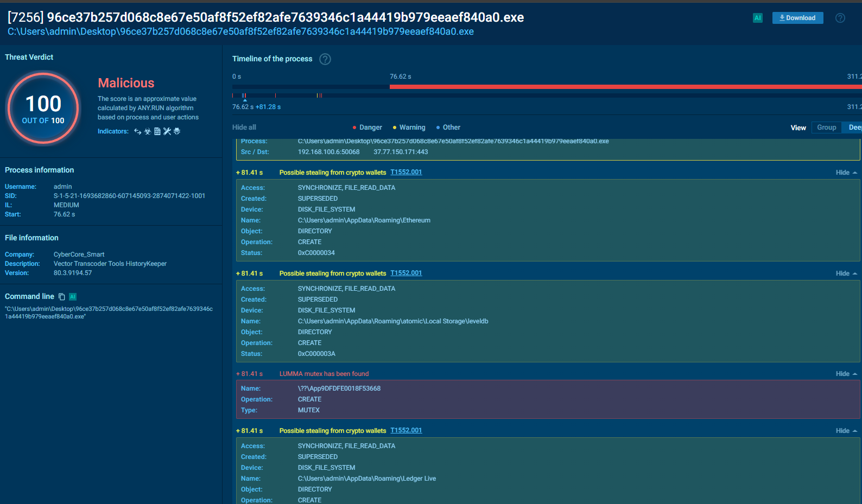862x504 pixels.
Task: Collapse the Ledger Live wallet event via Hide
Action: [x=846, y=431]
